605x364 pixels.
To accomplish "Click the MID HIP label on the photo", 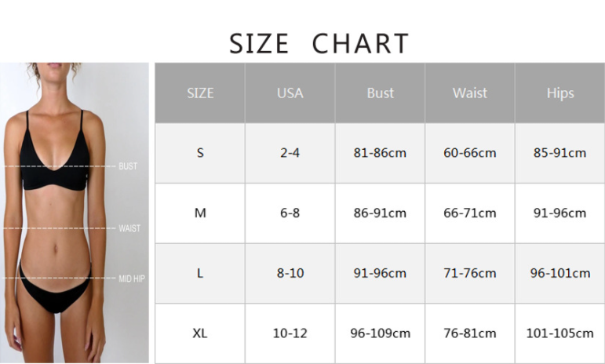I will click(132, 278).
